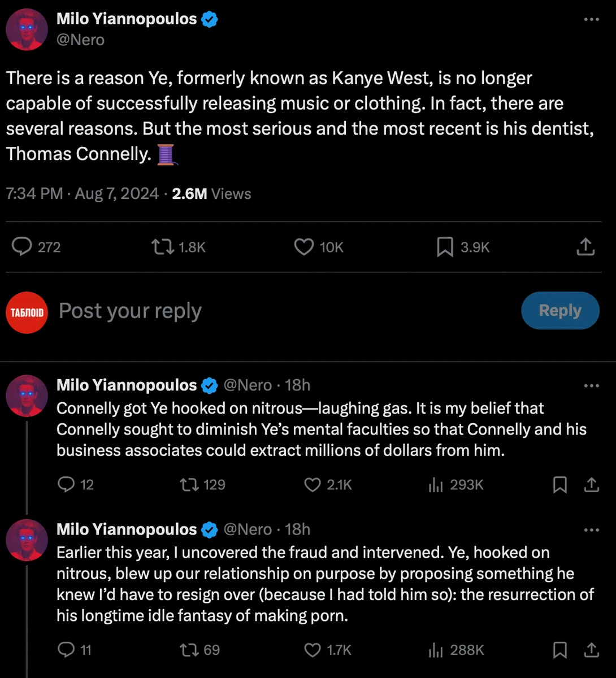
Task: Like the 'uncovered the fraud' tweet (1.7K)
Action: 313,650
